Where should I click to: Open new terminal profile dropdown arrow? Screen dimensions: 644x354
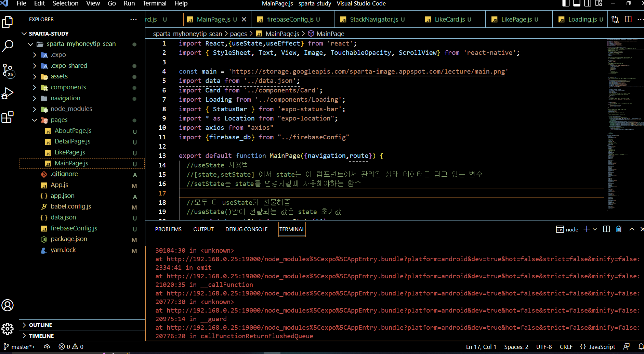[595, 229]
